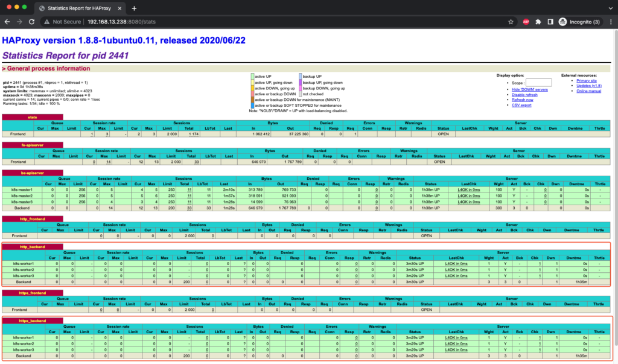Select k8s-worker3 under https_backend
618x364 pixels.
pos(24,350)
